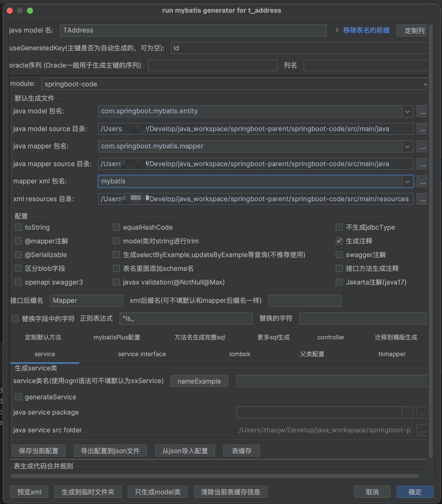The image size is (442, 504).
Task: Click the 预览xml button
Action: click(29, 492)
